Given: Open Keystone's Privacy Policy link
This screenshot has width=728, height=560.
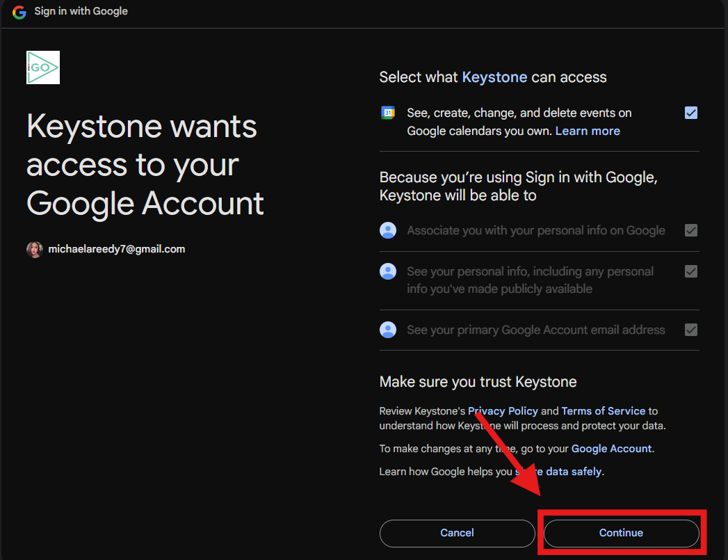Looking at the screenshot, I should click(x=503, y=411).
